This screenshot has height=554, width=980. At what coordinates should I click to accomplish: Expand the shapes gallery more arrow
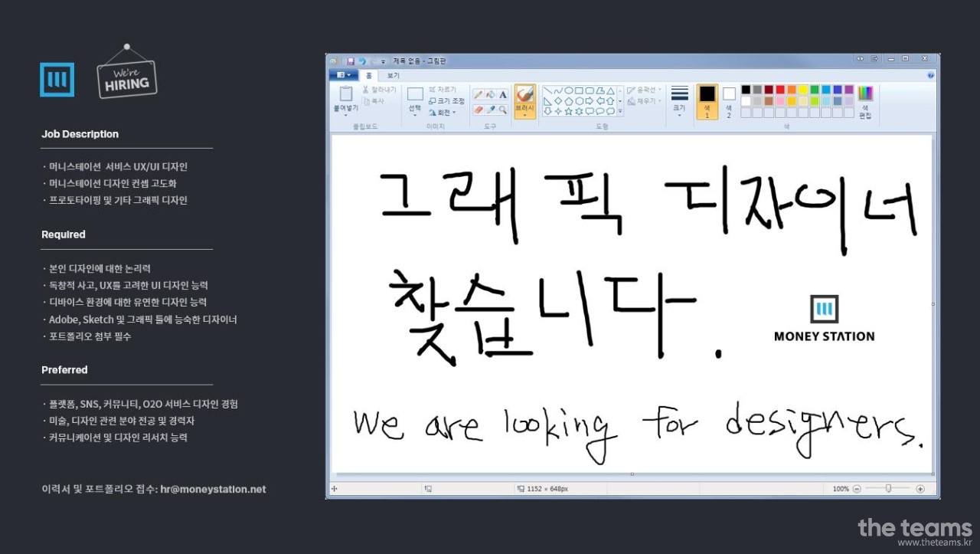(x=620, y=111)
